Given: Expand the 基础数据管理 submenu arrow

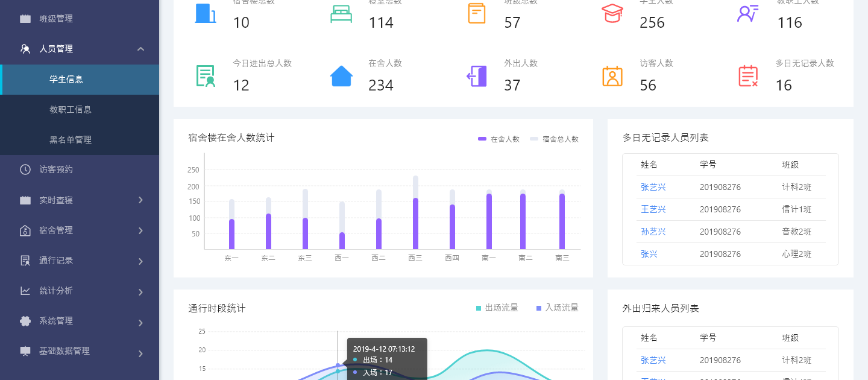Looking at the screenshot, I should pos(140,353).
